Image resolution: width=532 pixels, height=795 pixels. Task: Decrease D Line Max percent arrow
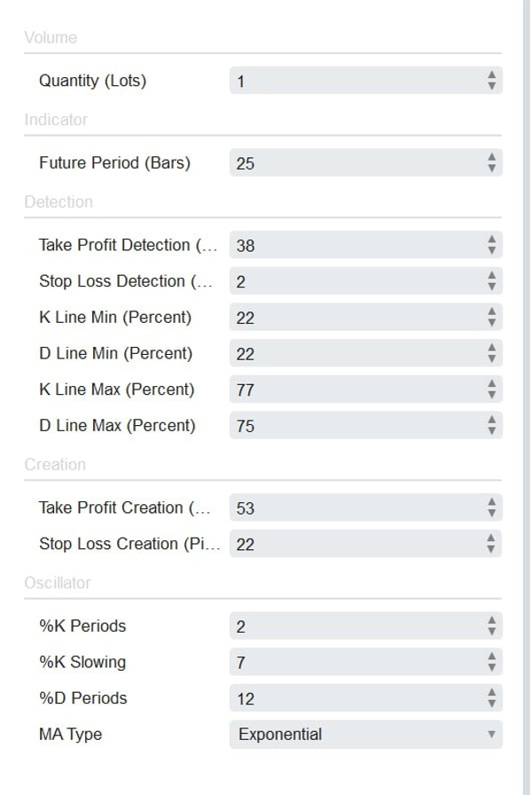tap(491, 431)
